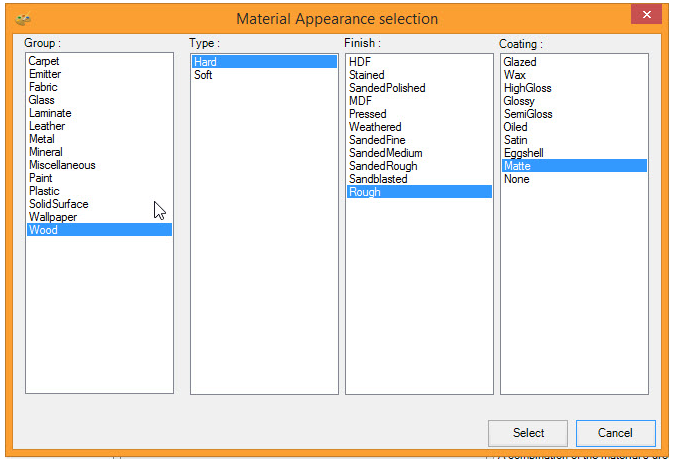The image size is (675, 460).
Task: Choose the HDF finish
Action: [x=360, y=62]
